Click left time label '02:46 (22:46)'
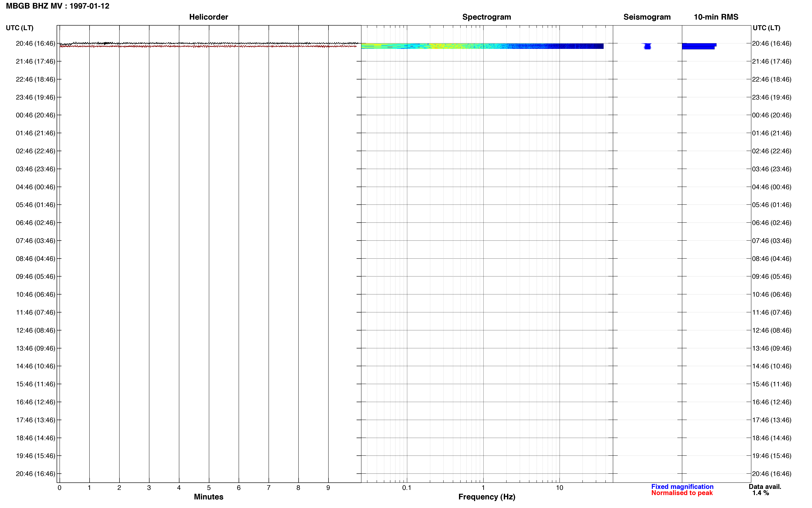 click(36, 151)
